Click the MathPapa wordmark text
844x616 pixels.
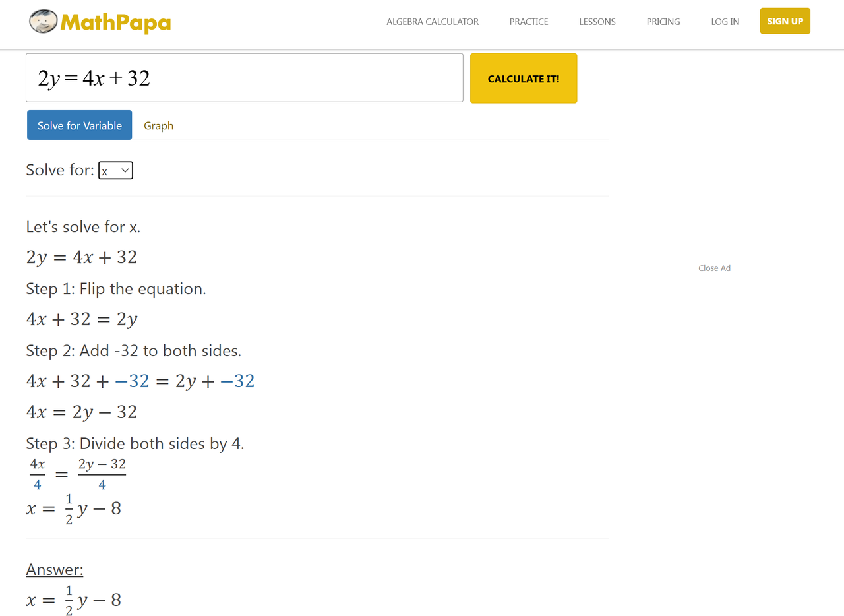click(x=115, y=23)
